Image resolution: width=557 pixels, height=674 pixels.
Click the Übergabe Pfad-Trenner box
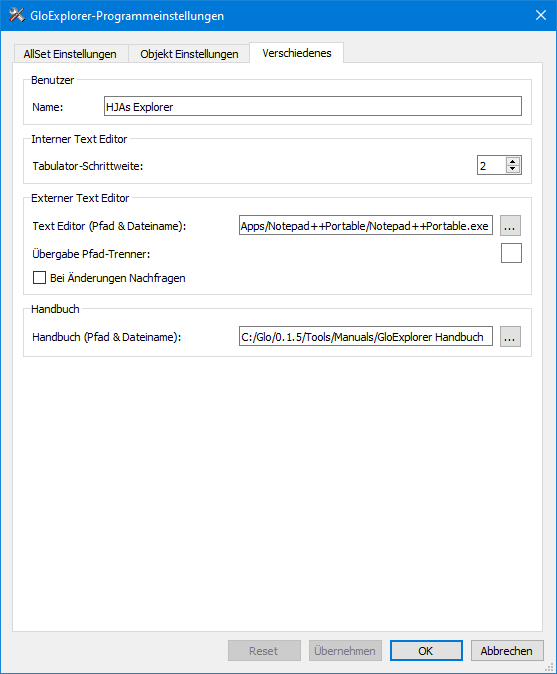[511, 253]
